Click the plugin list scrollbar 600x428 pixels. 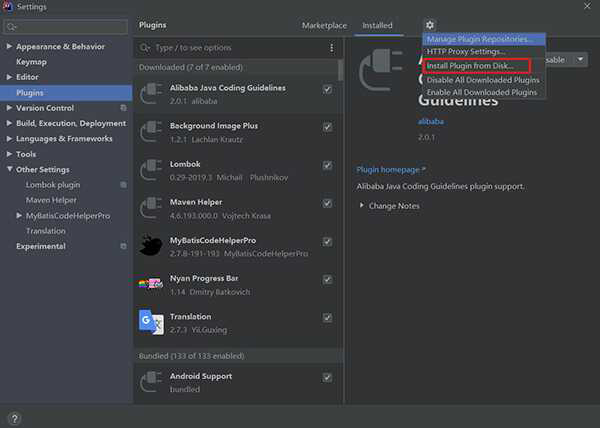(341, 70)
